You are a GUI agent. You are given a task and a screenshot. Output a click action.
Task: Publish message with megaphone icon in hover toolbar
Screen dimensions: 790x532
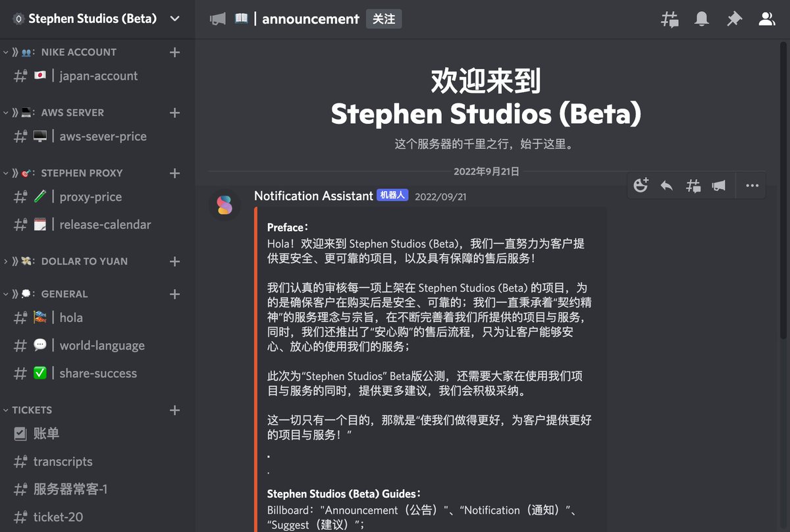tap(719, 186)
